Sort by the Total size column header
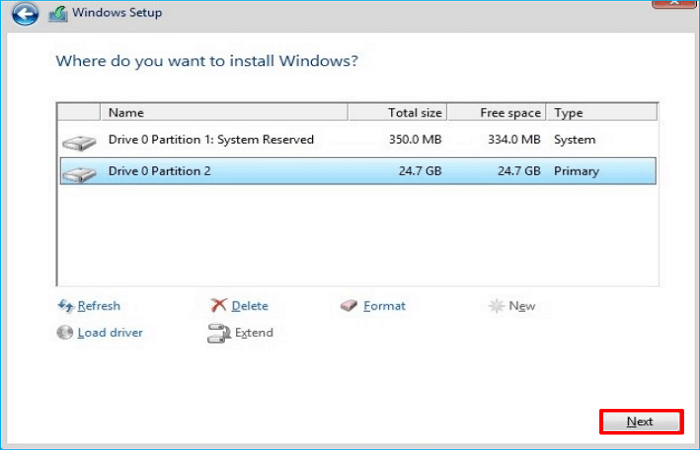The height and width of the screenshot is (450, 700). click(x=397, y=113)
